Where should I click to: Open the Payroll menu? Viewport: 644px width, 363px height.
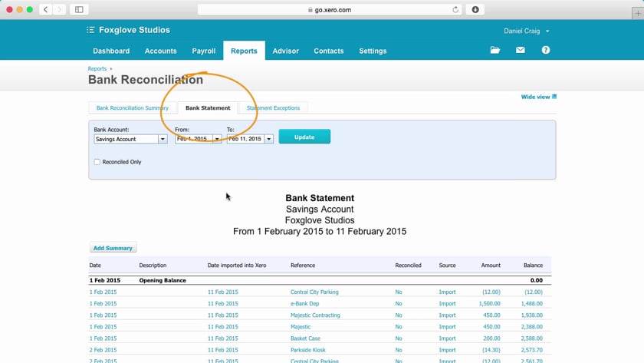point(204,51)
